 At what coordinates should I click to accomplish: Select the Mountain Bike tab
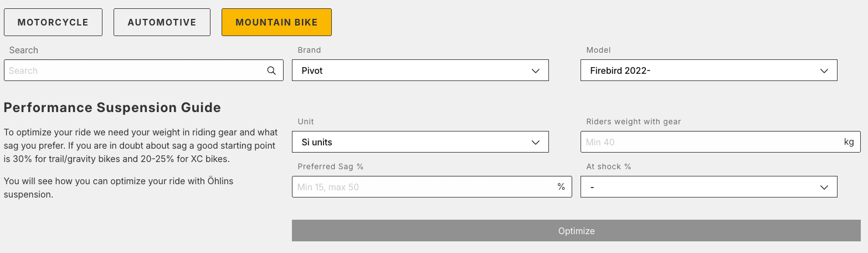(x=276, y=23)
